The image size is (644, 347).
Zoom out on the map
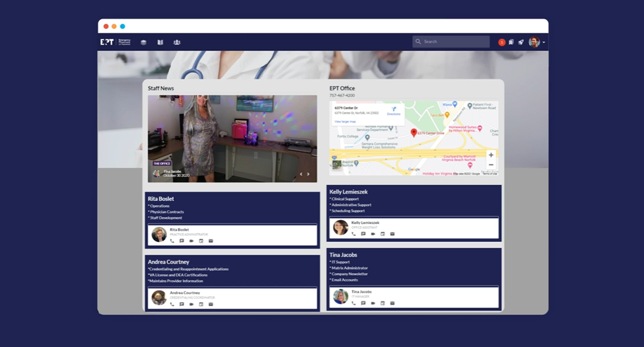[x=491, y=165]
